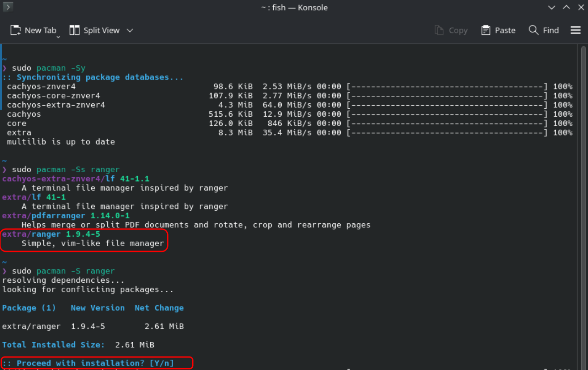Screen dimensions: 588x370
Task: Click the 'cachyos-core-znver4' repository row
Action: (x=289, y=96)
